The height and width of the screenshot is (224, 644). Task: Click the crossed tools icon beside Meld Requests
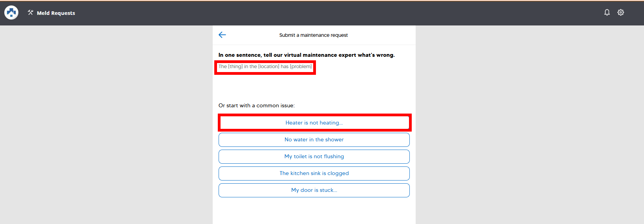pyautogui.click(x=30, y=13)
